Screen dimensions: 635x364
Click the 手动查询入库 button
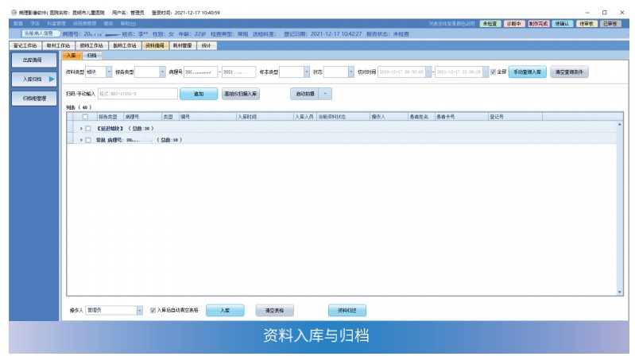tap(527, 72)
